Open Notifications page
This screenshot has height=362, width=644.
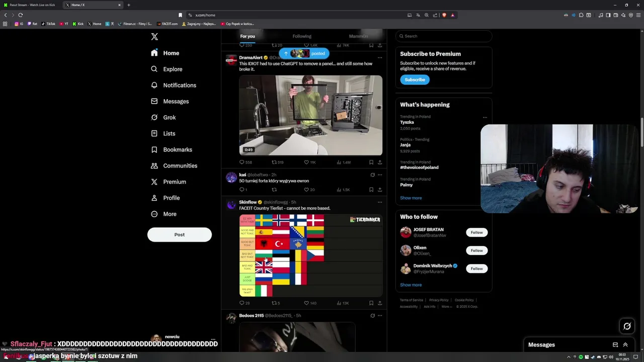[x=174, y=85]
